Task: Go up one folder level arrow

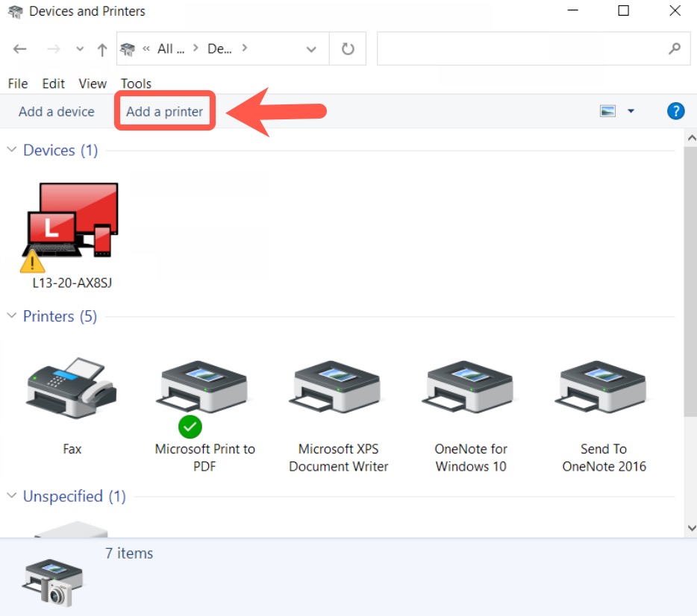Action: coord(102,49)
